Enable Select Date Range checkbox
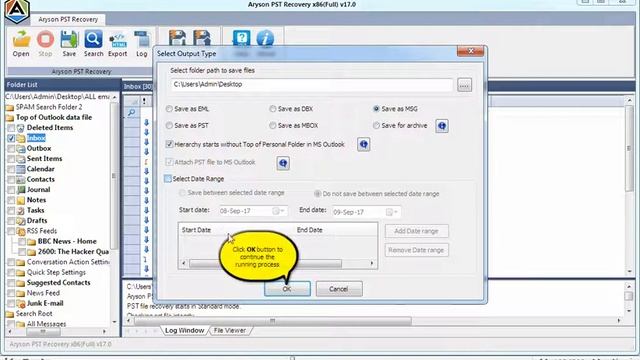Screen dimensions: 640x360 pyautogui.click(x=168, y=179)
